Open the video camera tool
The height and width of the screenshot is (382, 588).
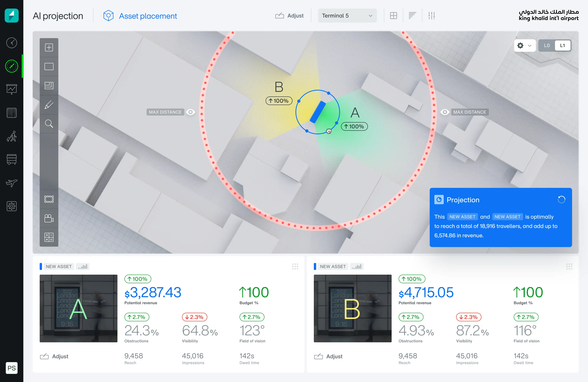point(49,218)
